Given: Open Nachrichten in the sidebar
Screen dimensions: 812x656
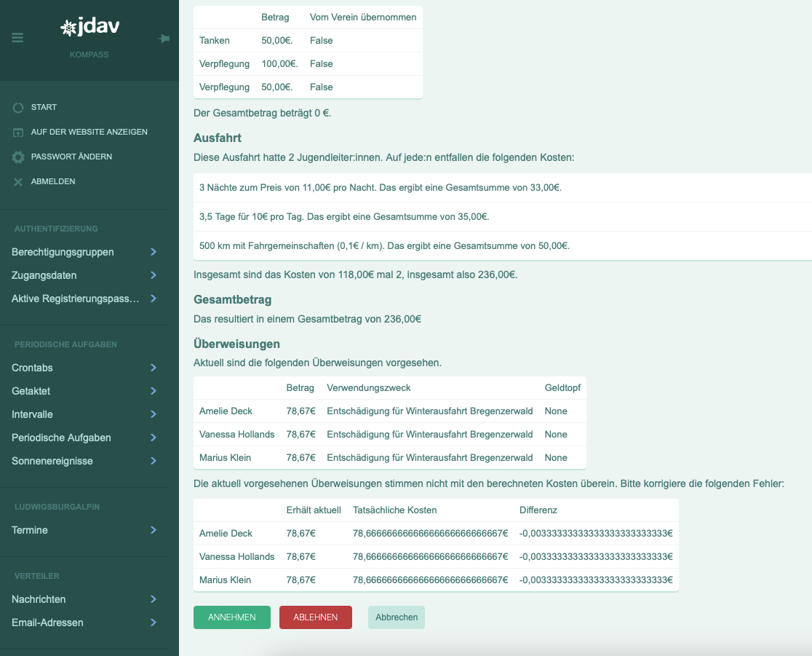Looking at the screenshot, I should [39, 599].
